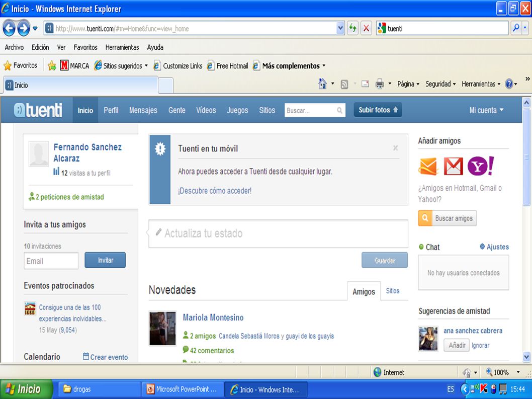Screen dimensions: 532x399
Task: Click the Guardar button
Action: pyautogui.click(x=385, y=261)
